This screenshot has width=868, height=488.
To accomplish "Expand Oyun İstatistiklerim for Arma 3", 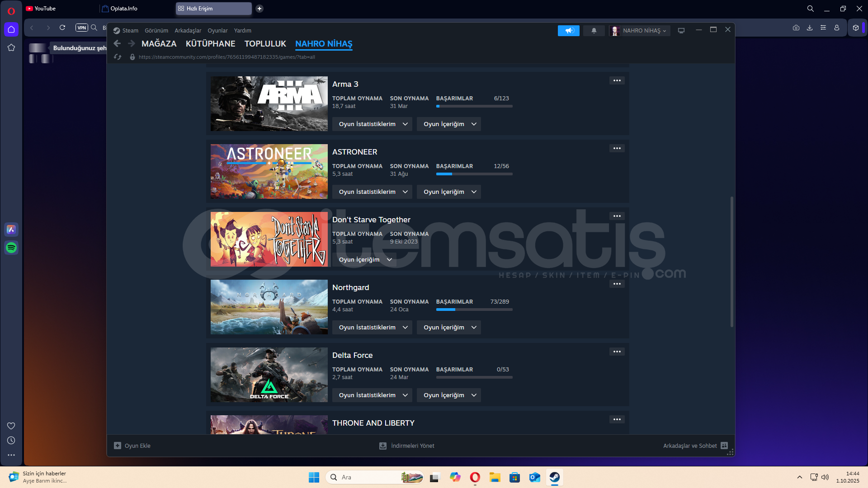I will coord(372,124).
